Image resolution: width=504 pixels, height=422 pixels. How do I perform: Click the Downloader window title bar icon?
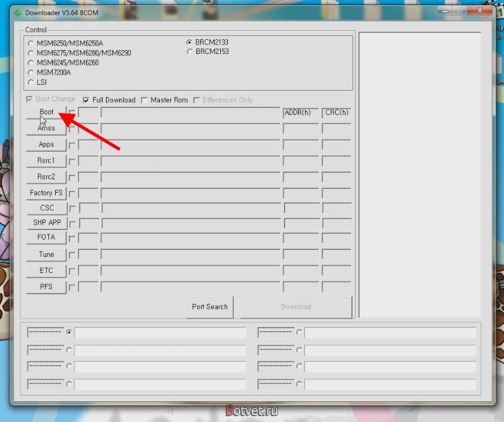tap(18, 13)
